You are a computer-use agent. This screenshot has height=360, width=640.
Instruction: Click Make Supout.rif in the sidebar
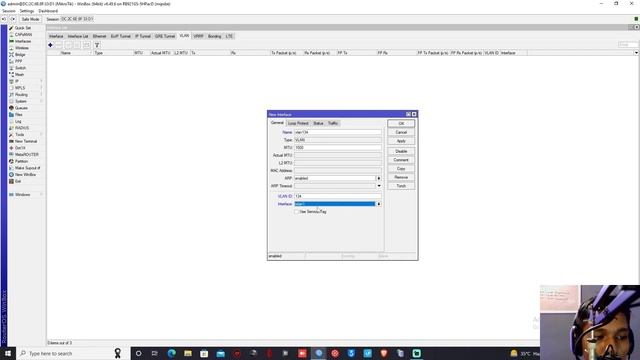(x=27, y=168)
